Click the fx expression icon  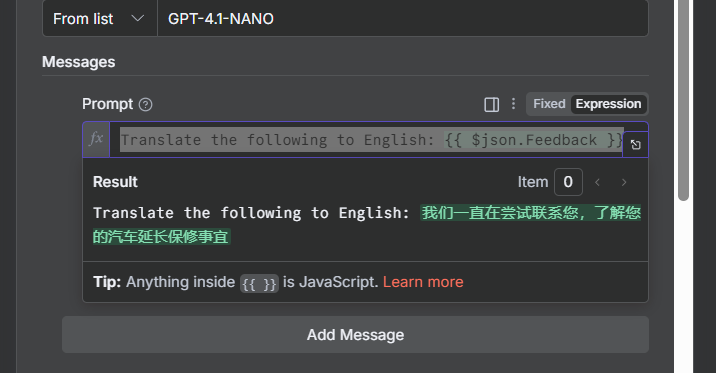[x=96, y=139]
